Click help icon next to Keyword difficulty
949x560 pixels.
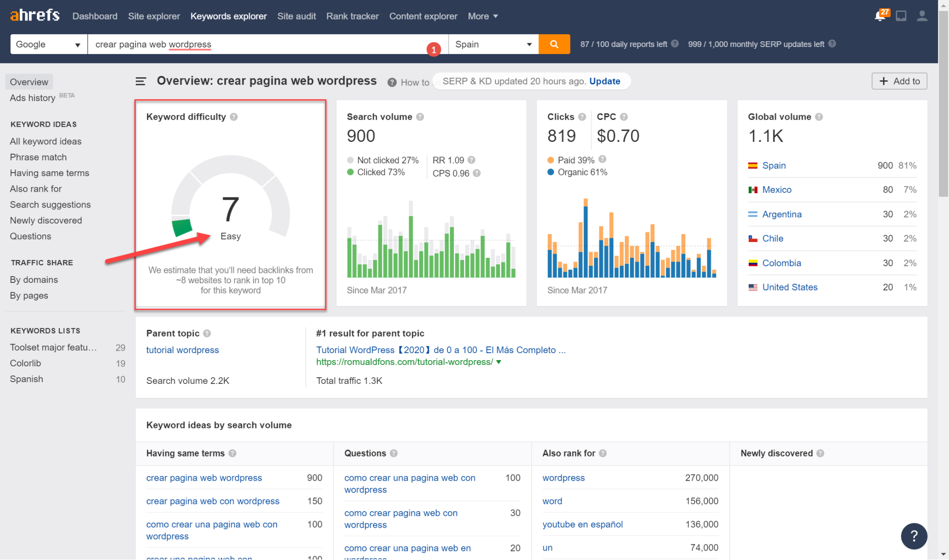coord(234,117)
